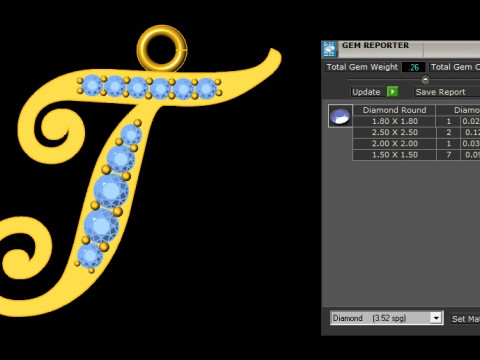
Task: Click the slider handle below Total Gem Weight
Action: (x=425, y=80)
